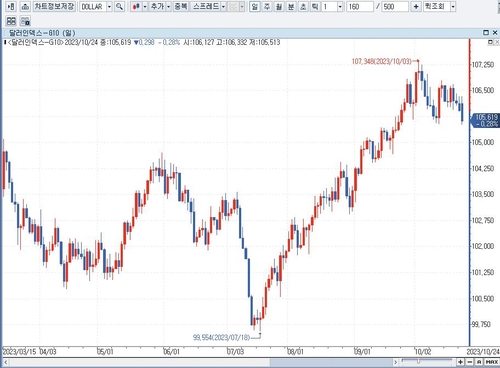
Task: Select the 분 (minute) period toggle
Action: click(x=291, y=6)
